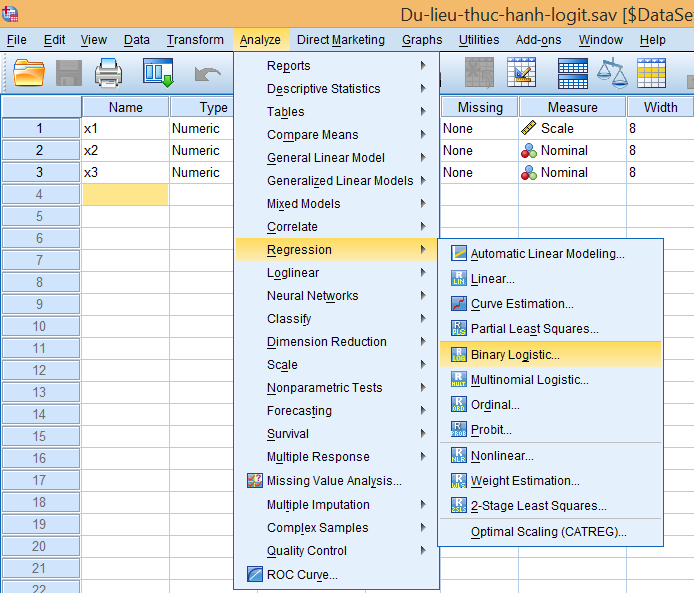Expand the Correlate submenu

point(337,227)
